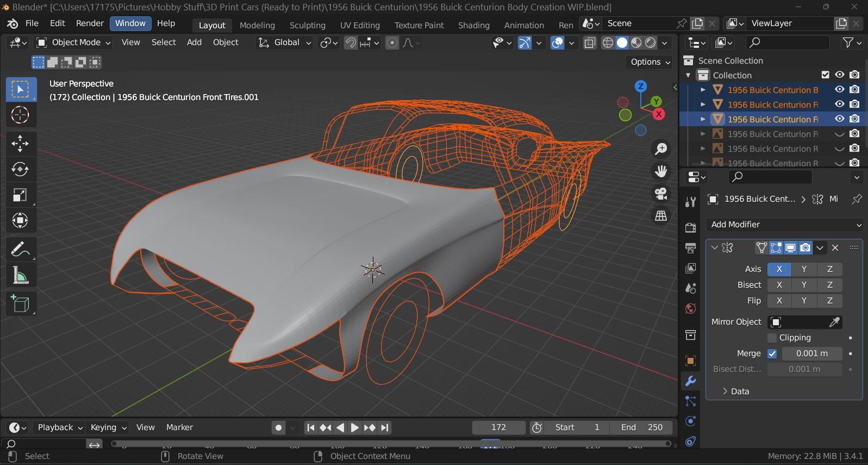
Task: Jump to the start frame button
Action: [x=310, y=427]
